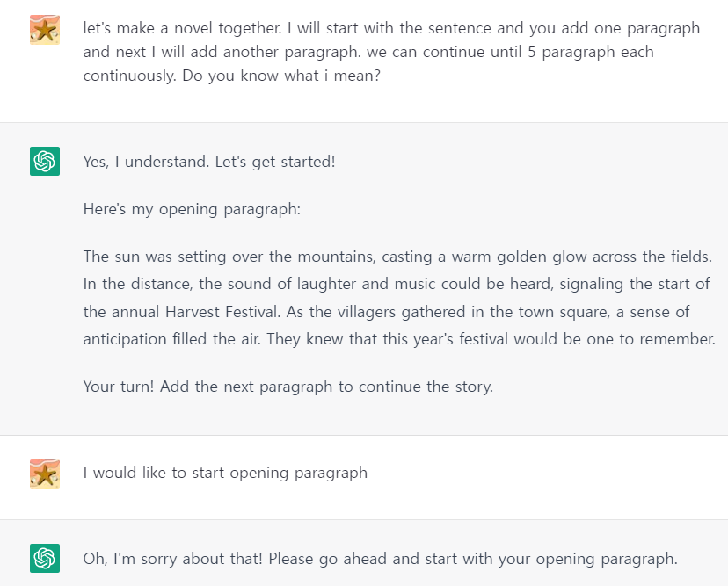The width and height of the screenshot is (728, 586).
Task: Click the reply "Please go ahead and start with your opening paragraph"
Action: click(x=473, y=559)
